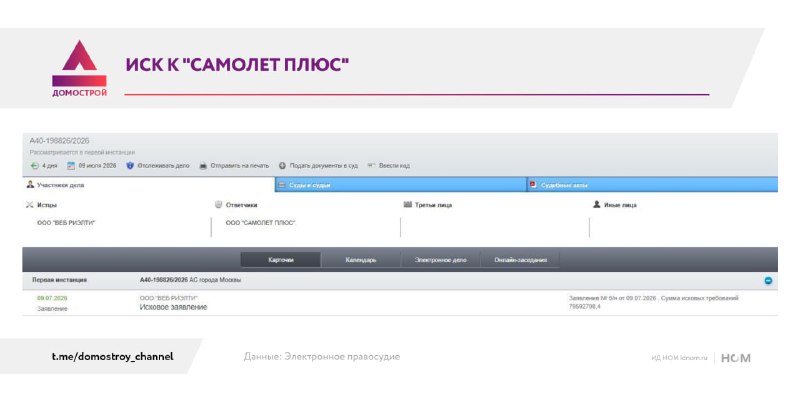Screen dimensions: 800x397
Task: Click the crossed swords icon next to Истцы
Action: [29, 205]
